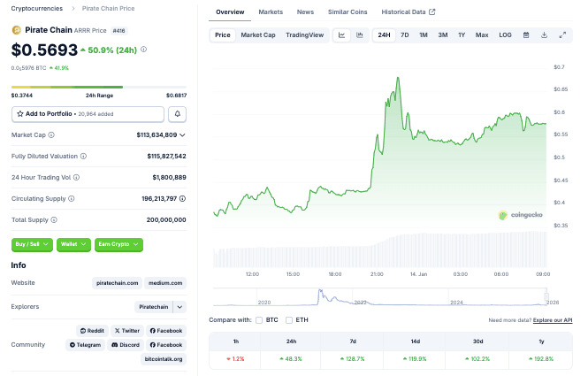Open the medium.com link
This screenshot has width=588, height=376.
[x=165, y=283]
